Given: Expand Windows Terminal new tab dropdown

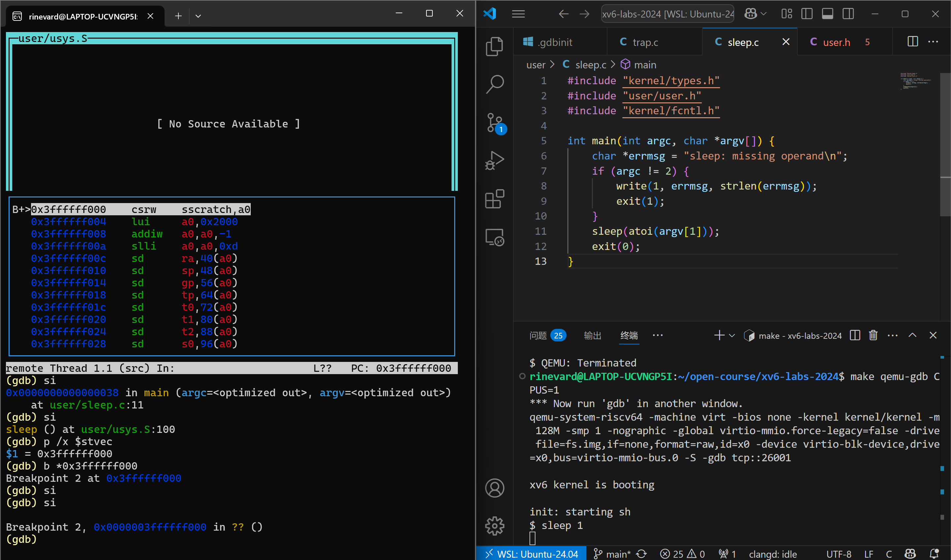Looking at the screenshot, I should coord(198,16).
